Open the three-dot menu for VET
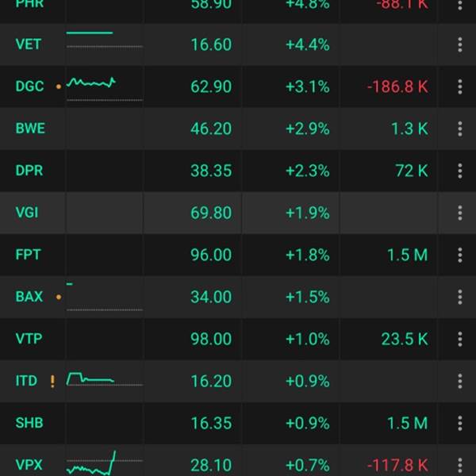 pos(460,44)
